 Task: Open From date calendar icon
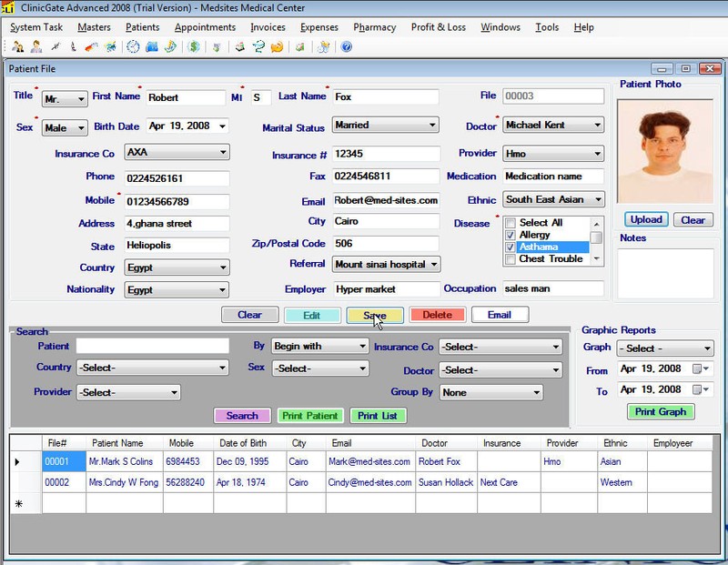[x=700, y=368]
